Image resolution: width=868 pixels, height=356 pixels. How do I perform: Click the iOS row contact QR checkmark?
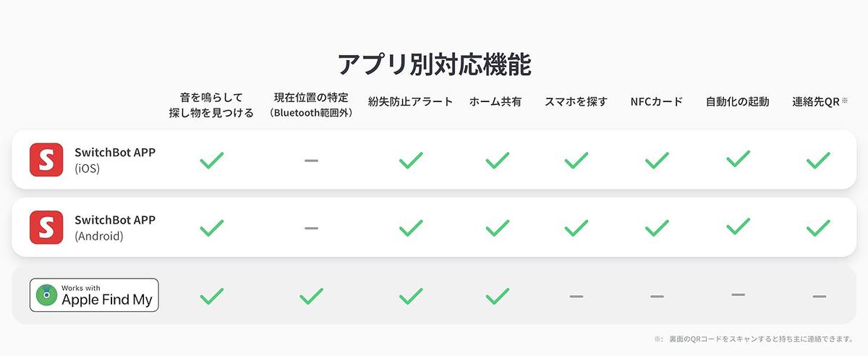818,160
